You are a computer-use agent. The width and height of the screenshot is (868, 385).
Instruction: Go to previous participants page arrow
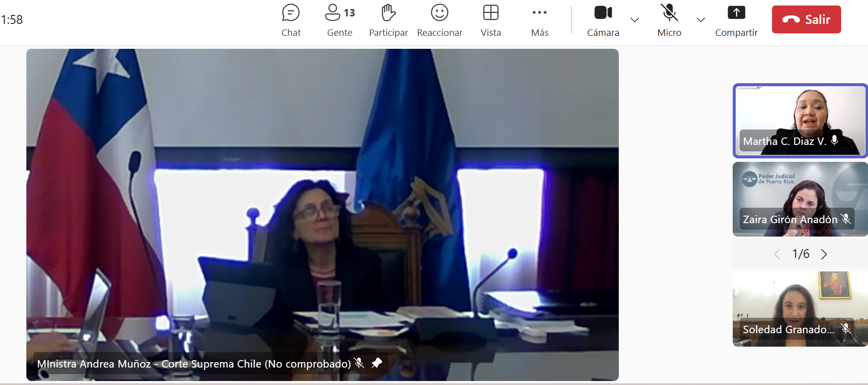point(777,254)
